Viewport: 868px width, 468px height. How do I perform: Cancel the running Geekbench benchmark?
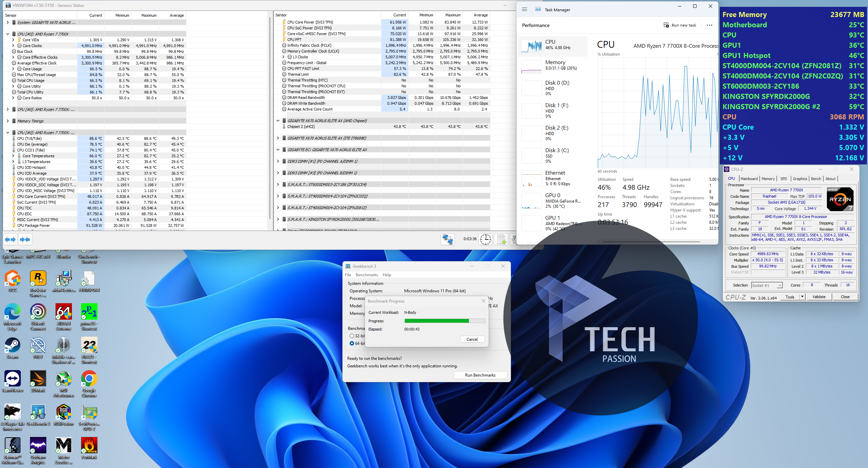click(472, 339)
